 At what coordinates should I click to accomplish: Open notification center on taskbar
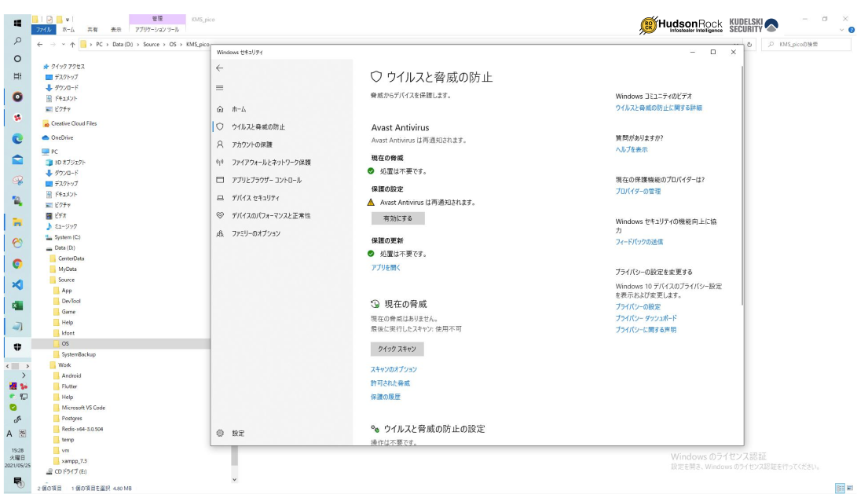click(x=18, y=482)
